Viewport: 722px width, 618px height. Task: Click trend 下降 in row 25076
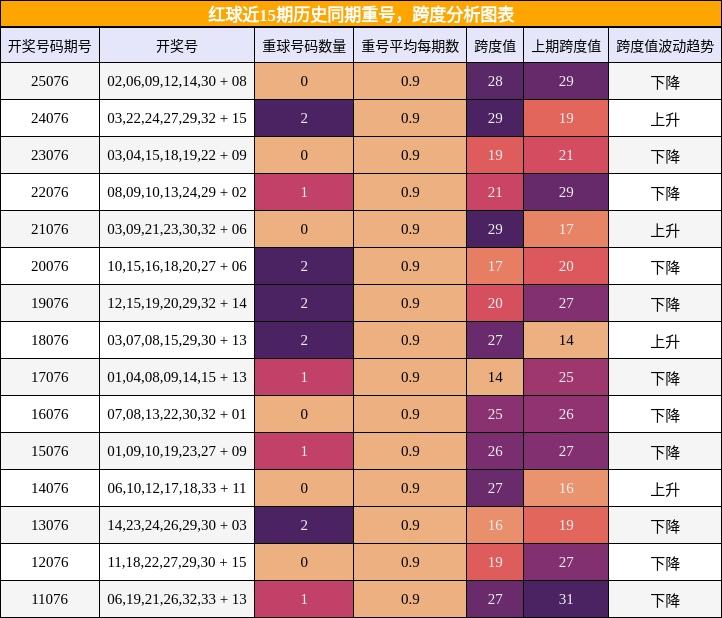coord(665,82)
